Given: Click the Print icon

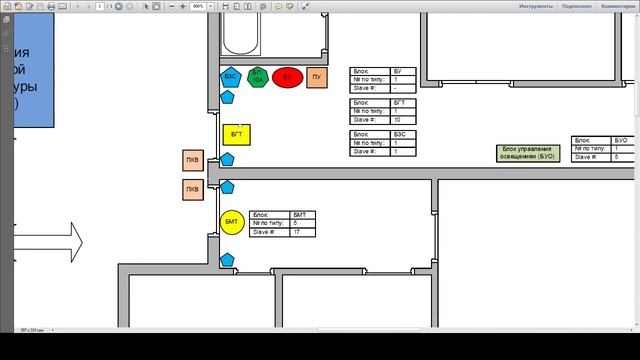Looking at the screenshot, I should [x=51, y=6].
